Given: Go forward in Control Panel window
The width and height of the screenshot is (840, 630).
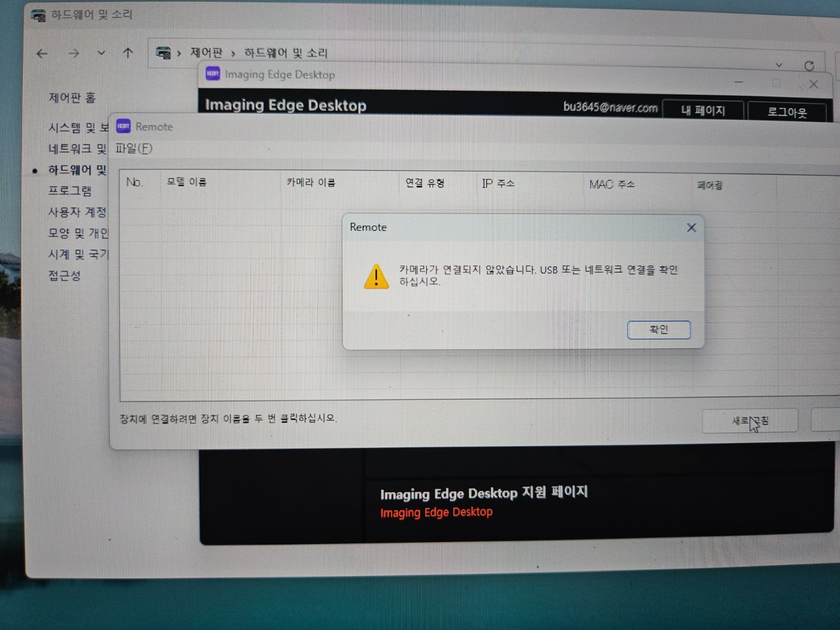Looking at the screenshot, I should click(x=74, y=53).
